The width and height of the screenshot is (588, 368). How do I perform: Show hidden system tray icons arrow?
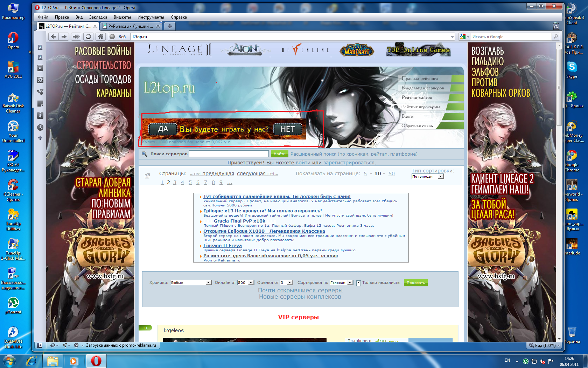(517, 361)
